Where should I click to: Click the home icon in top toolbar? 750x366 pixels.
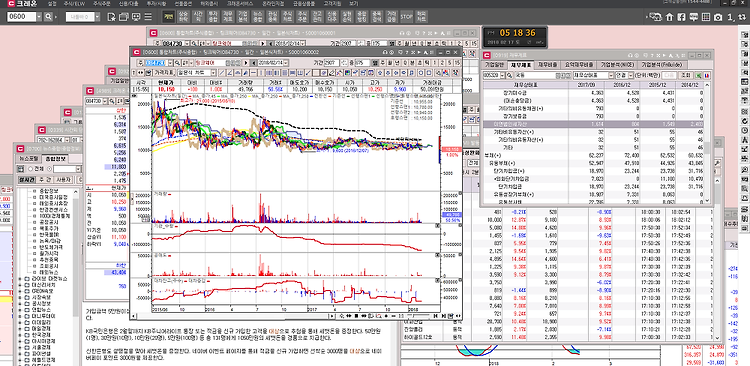[670, 17]
